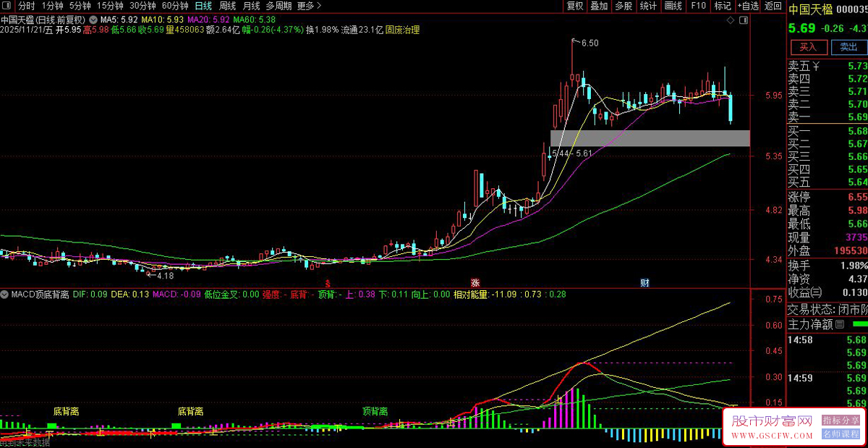Select the 卖三 5.71 order row

pos(827,92)
